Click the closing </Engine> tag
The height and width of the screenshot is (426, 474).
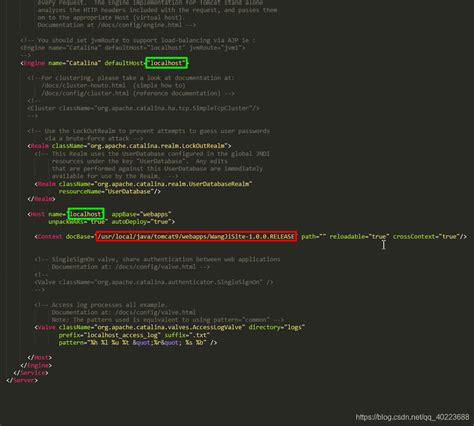click(36, 365)
